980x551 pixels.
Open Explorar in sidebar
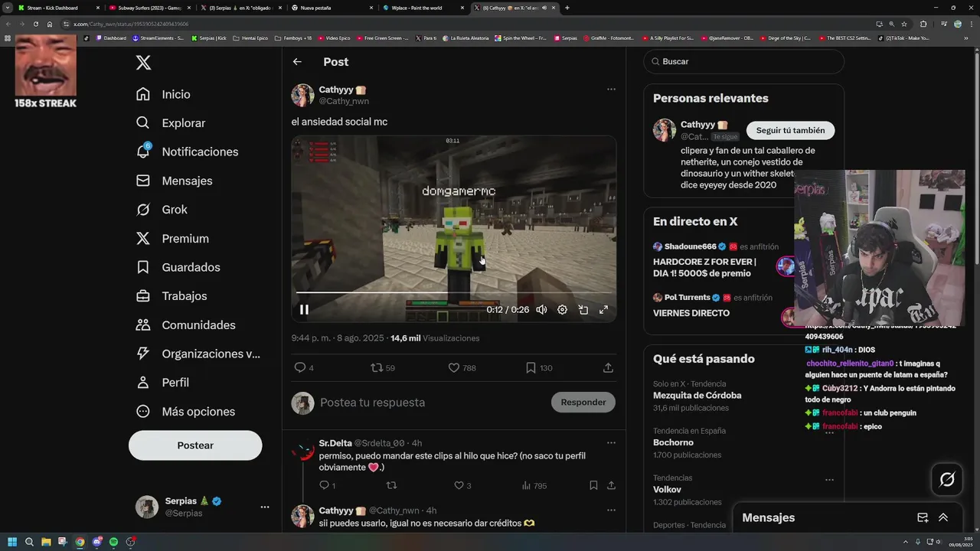point(171,123)
